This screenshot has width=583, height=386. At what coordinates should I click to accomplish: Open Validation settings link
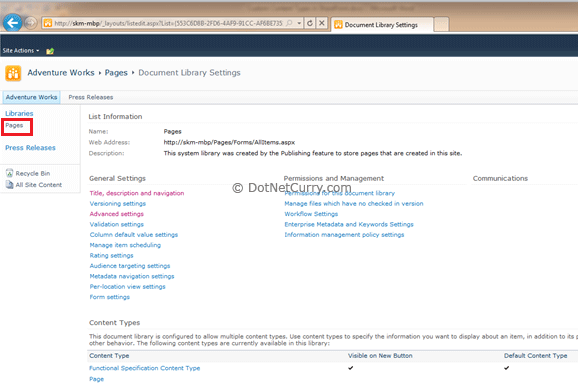click(116, 224)
